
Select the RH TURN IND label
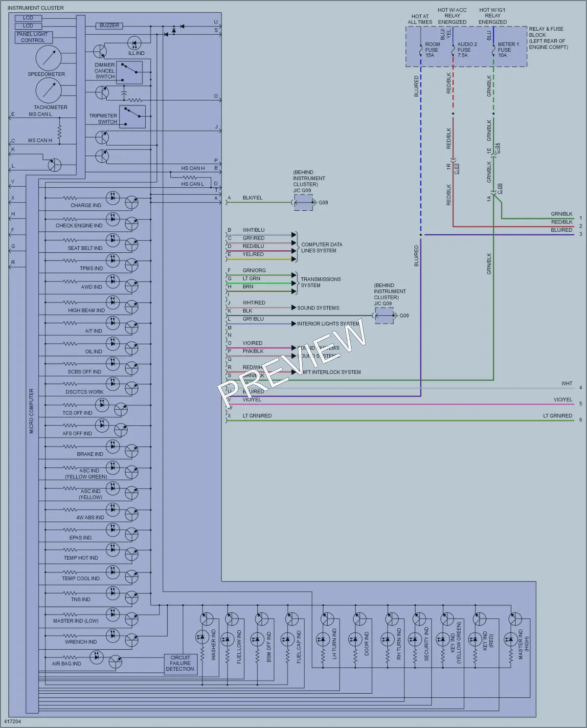[x=399, y=644]
